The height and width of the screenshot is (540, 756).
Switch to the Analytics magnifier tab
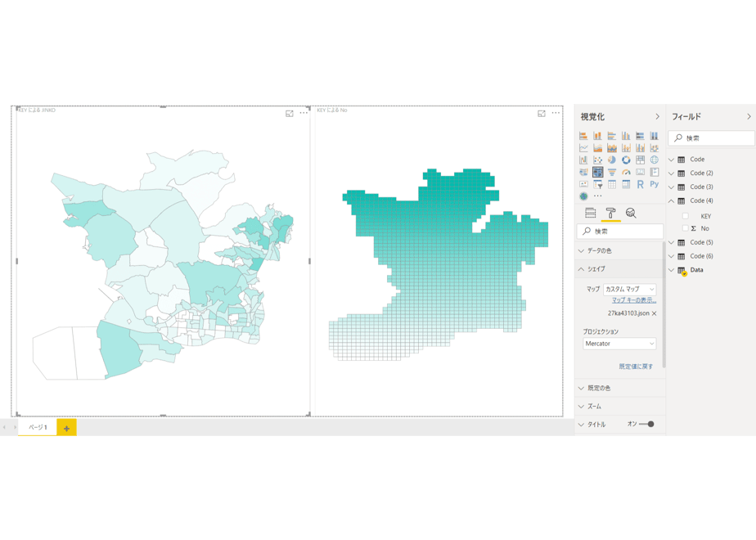coord(631,213)
